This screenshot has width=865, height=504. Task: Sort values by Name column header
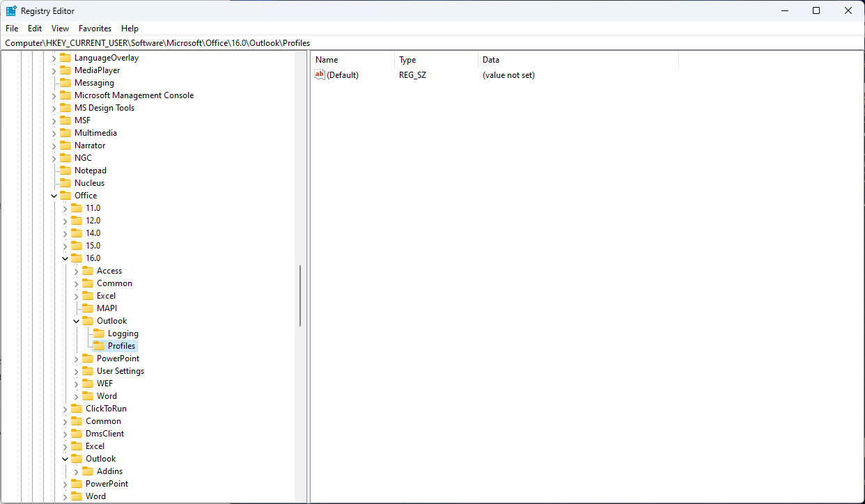352,60
